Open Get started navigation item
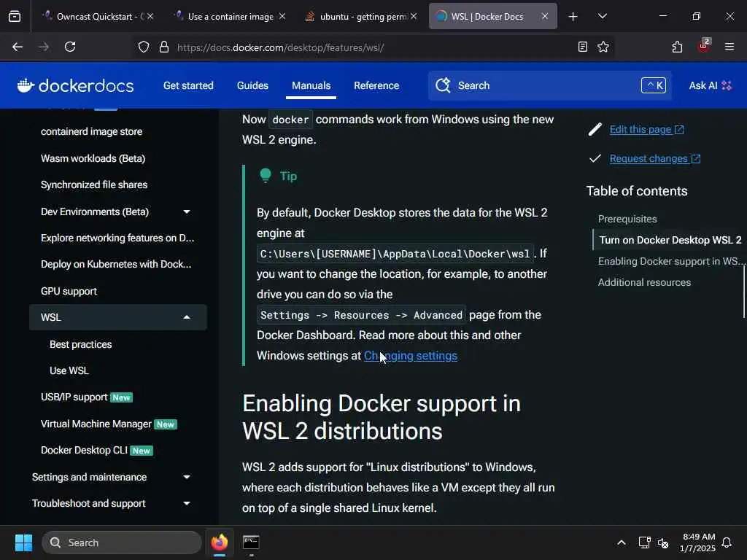747x560 pixels. pos(188,86)
